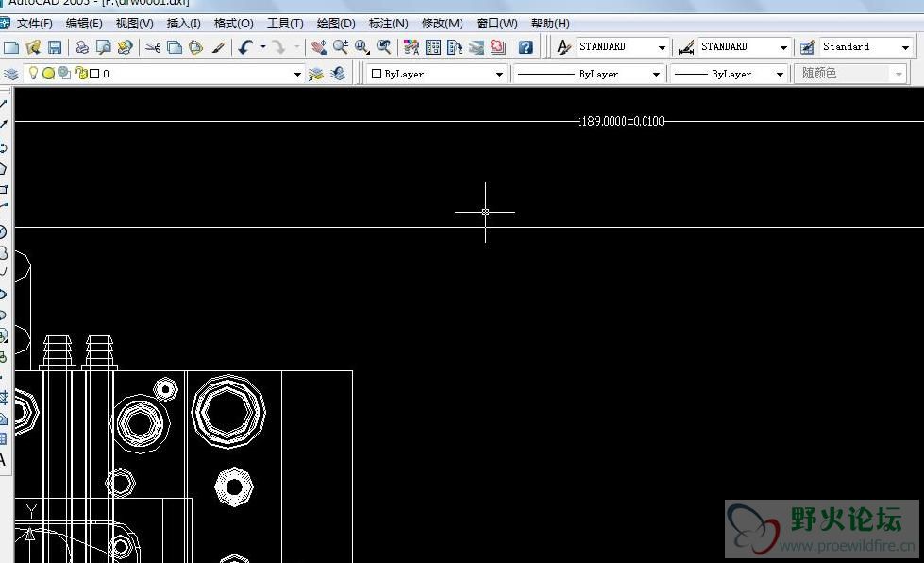Select dimension text 1189.0000±0.0100
Viewport: 924px width, 563px height.
coord(620,121)
